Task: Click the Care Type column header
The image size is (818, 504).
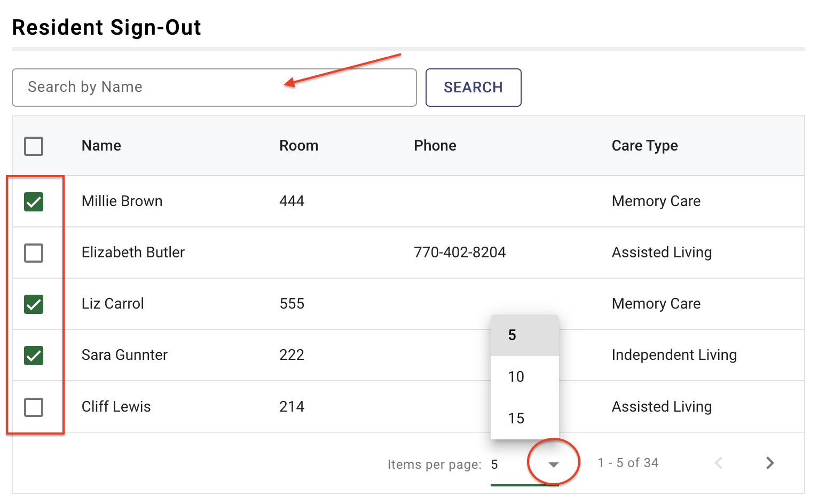Action: coord(644,145)
